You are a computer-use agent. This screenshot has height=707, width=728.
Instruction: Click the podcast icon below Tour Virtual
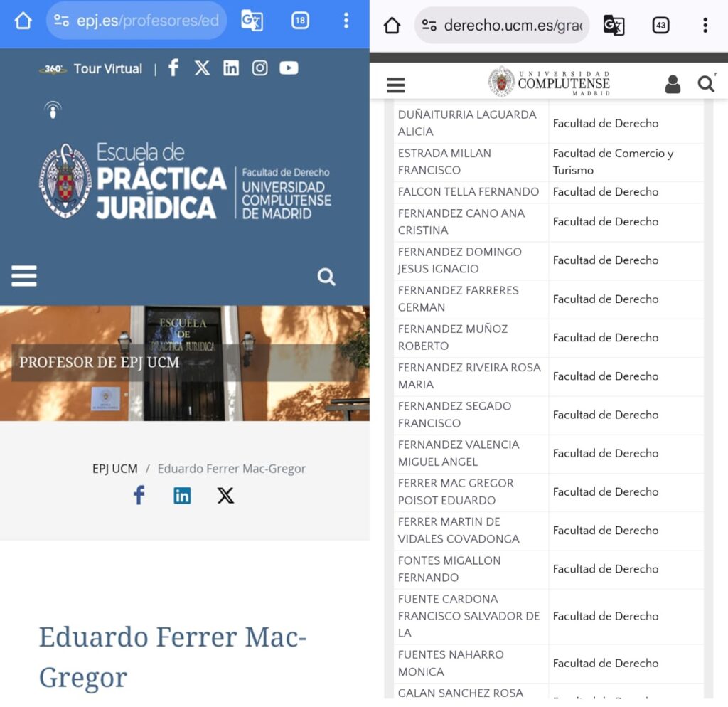tap(53, 110)
